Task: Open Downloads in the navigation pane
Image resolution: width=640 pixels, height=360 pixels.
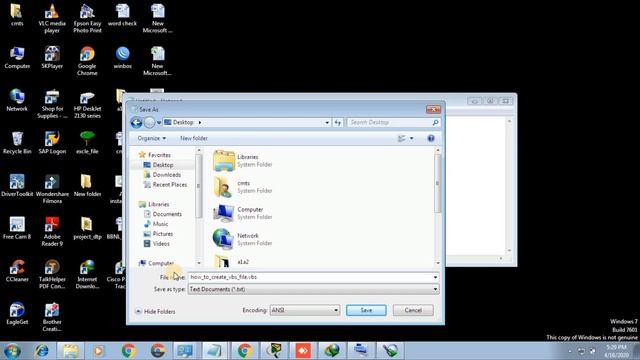Action: coord(162,175)
